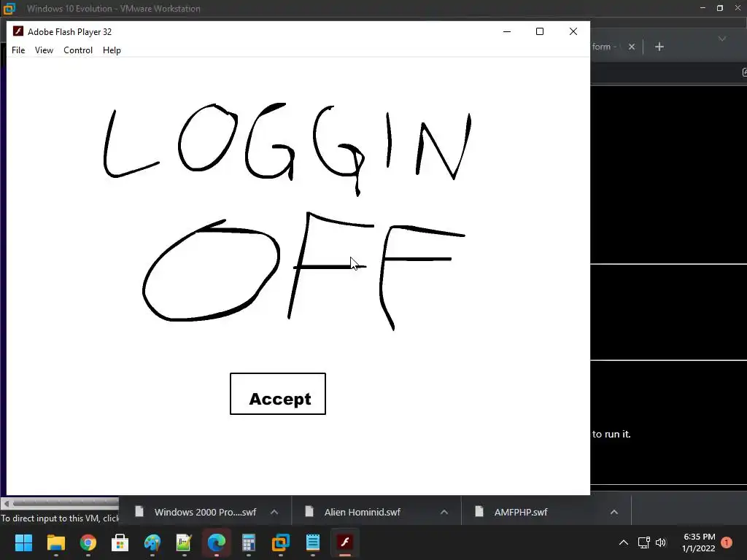Expand options for Alien Hominid.swf download
747x560 pixels.
tap(444, 512)
